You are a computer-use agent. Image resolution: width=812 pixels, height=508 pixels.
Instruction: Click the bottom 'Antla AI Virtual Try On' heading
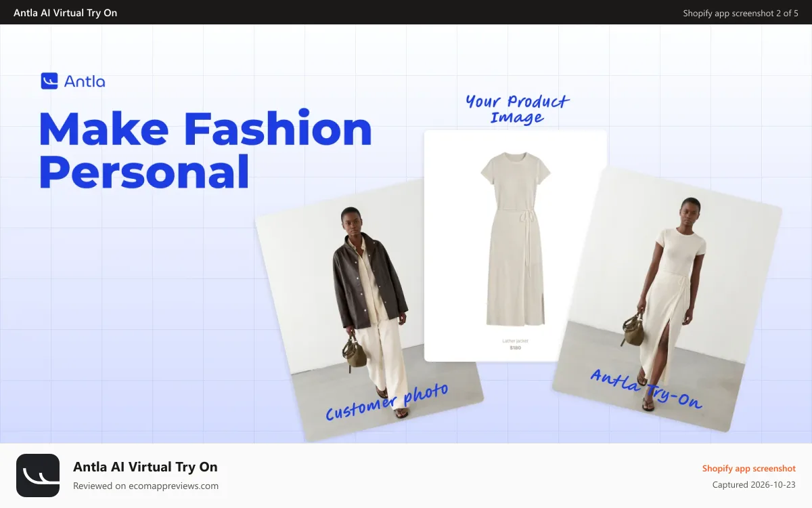click(145, 467)
